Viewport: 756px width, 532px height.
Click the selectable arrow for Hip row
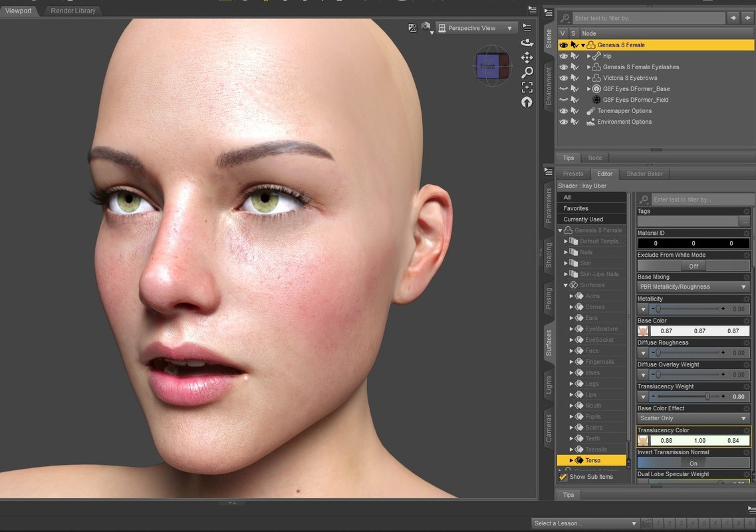click(574, 56)
